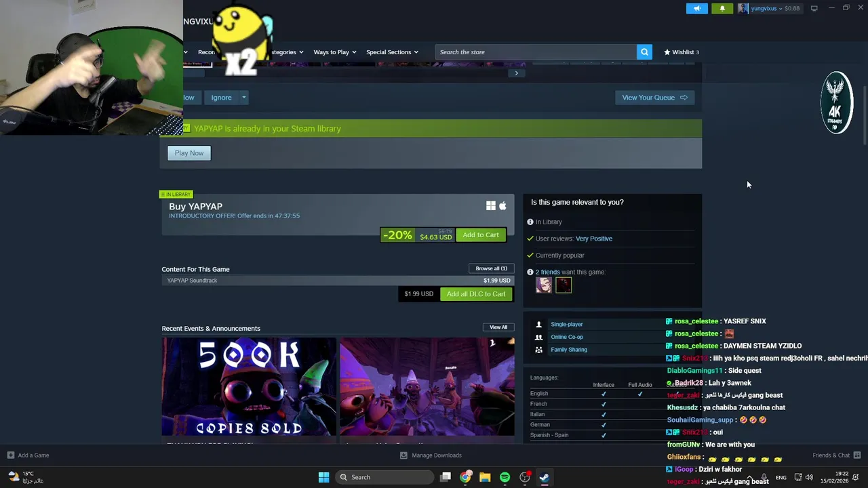Open the green notifications bell

click(722, 8)
